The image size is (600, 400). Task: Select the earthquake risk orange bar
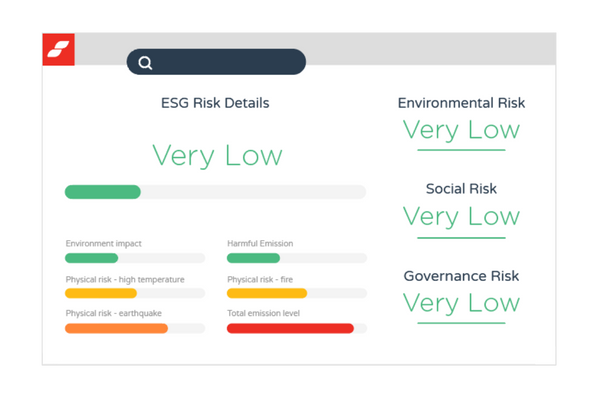pyautogui.click(x=134, y=328)
